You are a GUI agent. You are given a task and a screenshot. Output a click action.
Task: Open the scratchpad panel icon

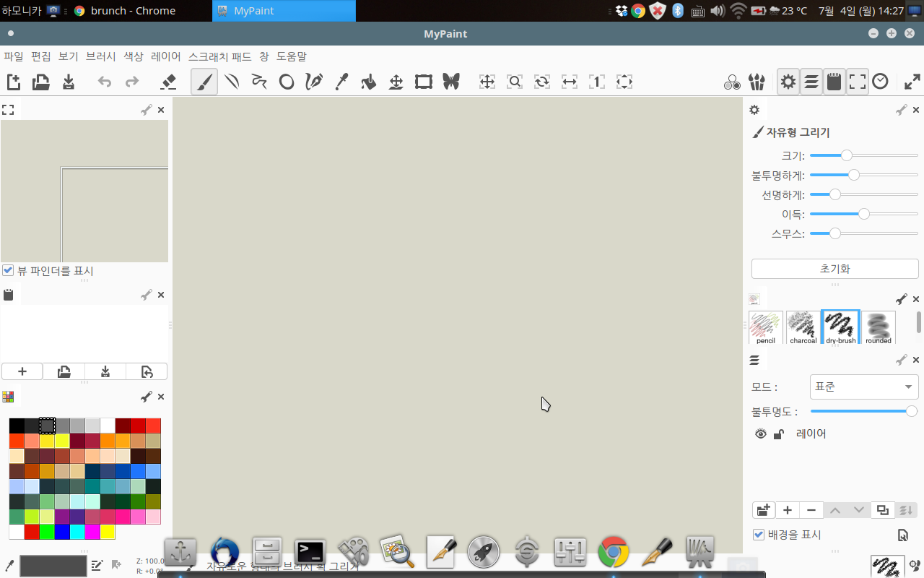(8, 294)
